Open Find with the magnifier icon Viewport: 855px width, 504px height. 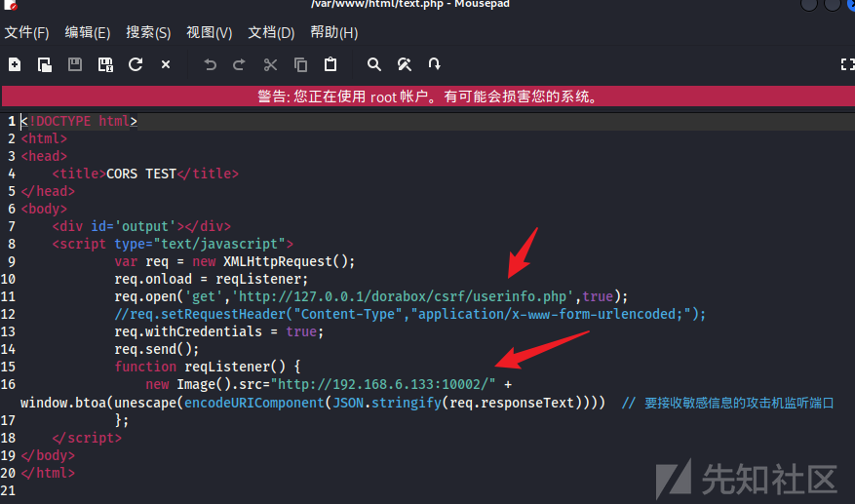click(x=374, y=65)
